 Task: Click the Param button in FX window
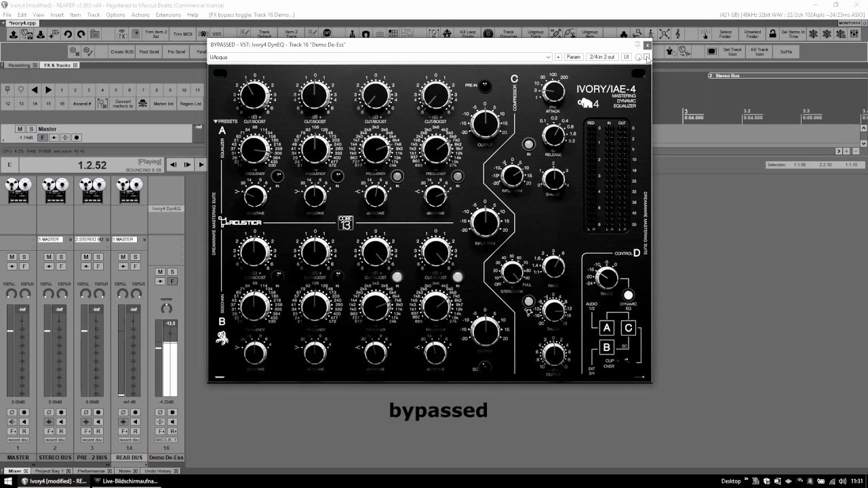(x=574, y=57)
